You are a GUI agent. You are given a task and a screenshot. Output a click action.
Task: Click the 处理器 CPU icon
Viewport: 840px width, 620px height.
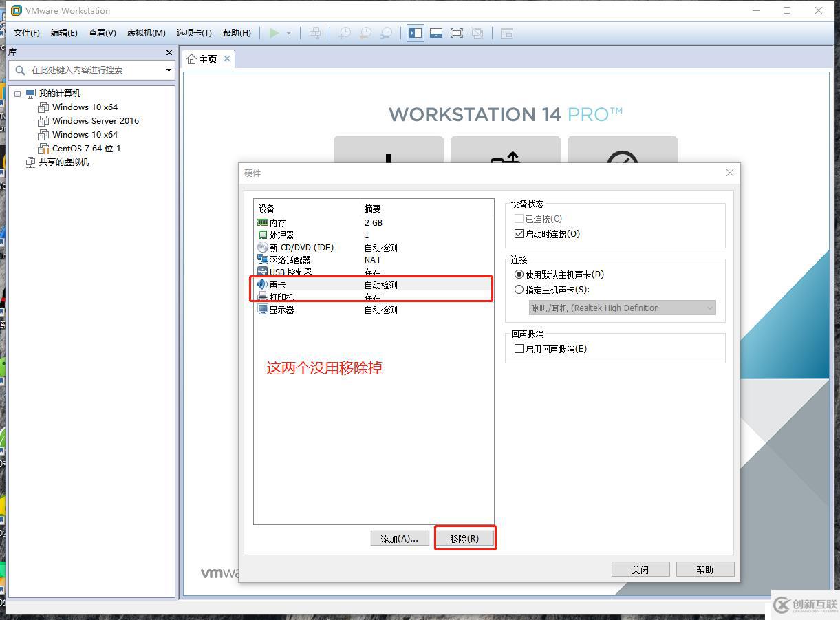(262, 235)
